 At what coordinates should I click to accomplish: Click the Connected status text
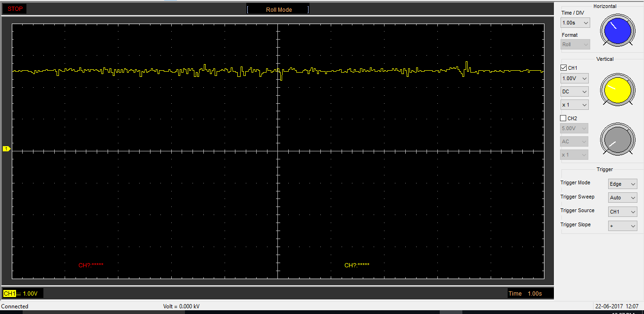(15, 306)
